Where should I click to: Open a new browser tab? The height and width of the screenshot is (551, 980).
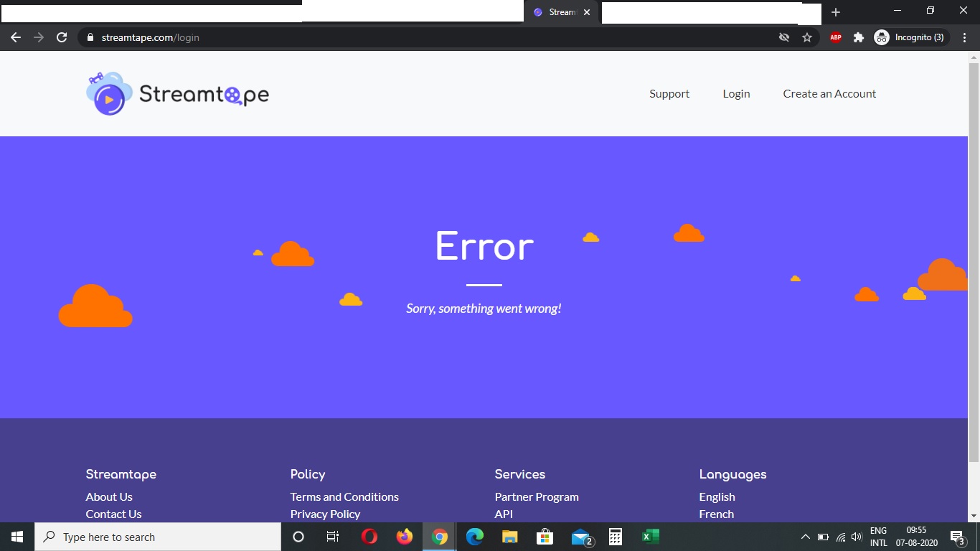point(836,12)
